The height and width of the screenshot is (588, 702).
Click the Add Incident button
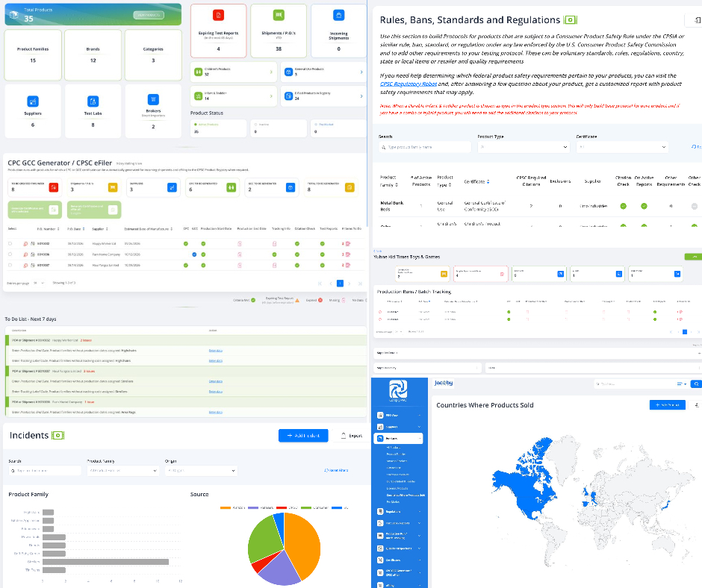(303, 436)
